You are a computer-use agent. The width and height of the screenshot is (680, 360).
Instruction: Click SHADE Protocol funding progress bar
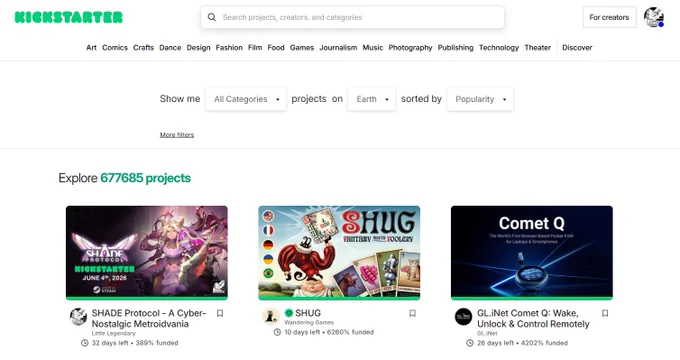coord(147,298)
